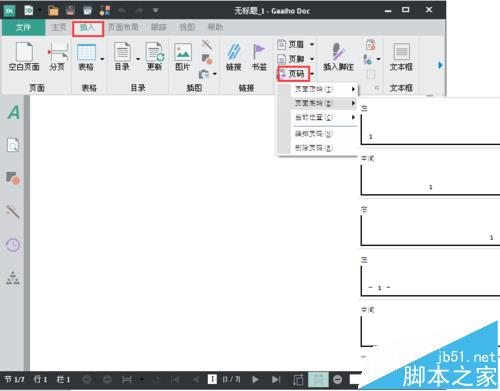500x391 pixels.
Task: Expand the 页眉 header dropdown
Action: click(312, 44)
